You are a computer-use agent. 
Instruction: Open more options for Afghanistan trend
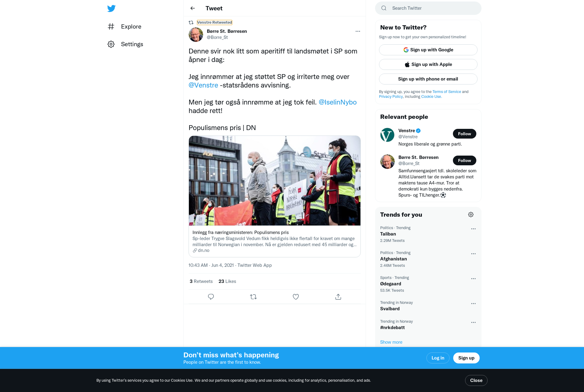[x=473, y=254]
